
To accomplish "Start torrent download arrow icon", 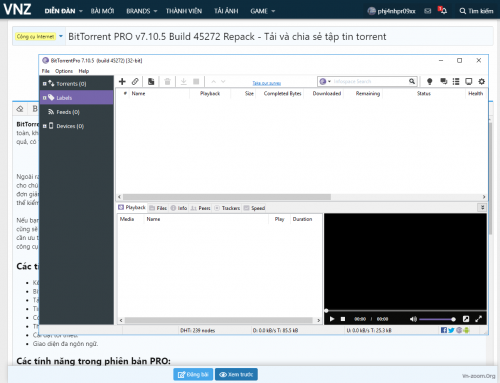I will (x=183, y=81).
